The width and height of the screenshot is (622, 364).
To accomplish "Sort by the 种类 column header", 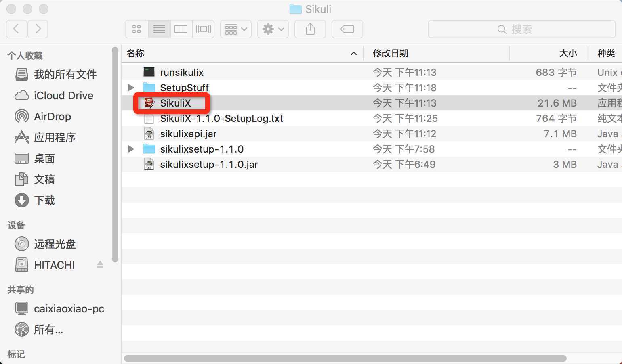I will [606, 53].
